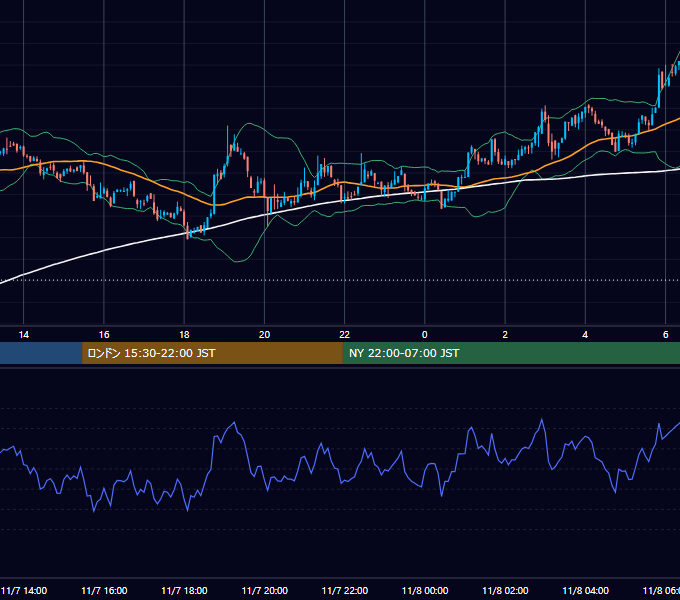Click the 18 hour axis label
Viewport: 680px width, 600px height.
point(184,335)
